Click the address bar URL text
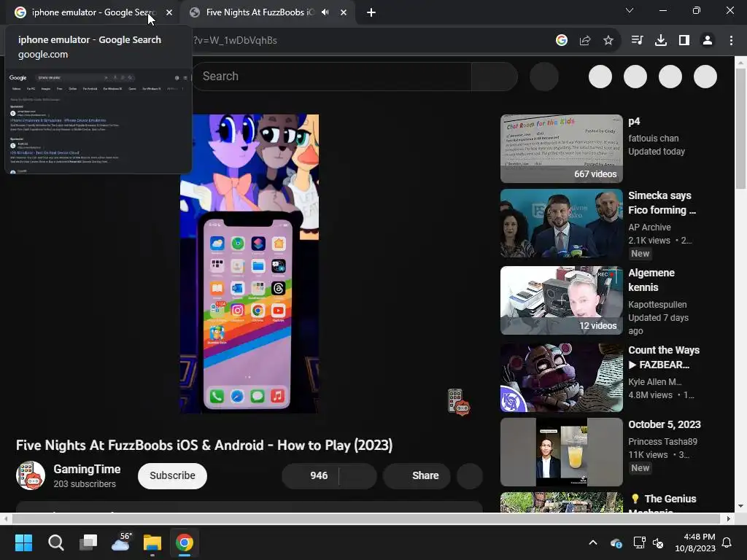The image size is (747, 560). [236, 41]
